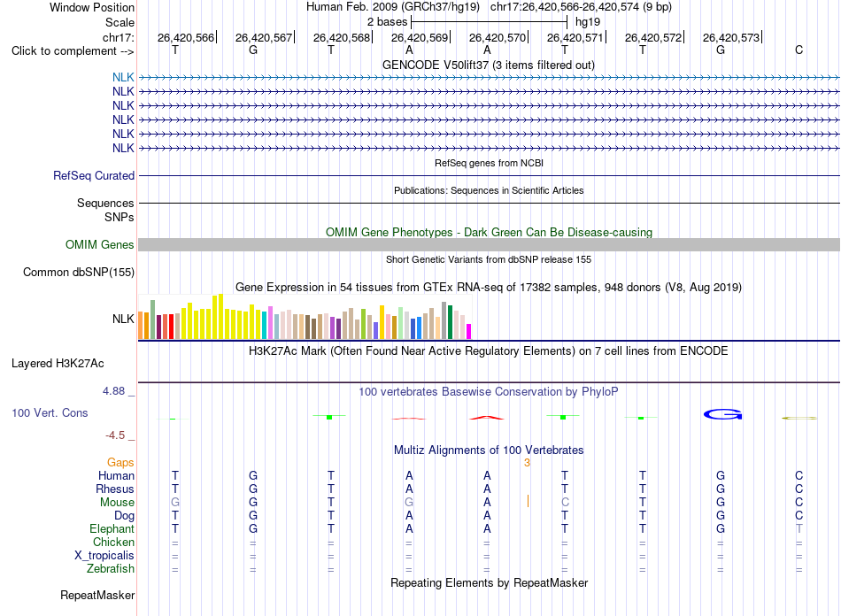This screenshot has height=616, width=841.
Task: Click the Sequences track label
Action: click(105, 203)
